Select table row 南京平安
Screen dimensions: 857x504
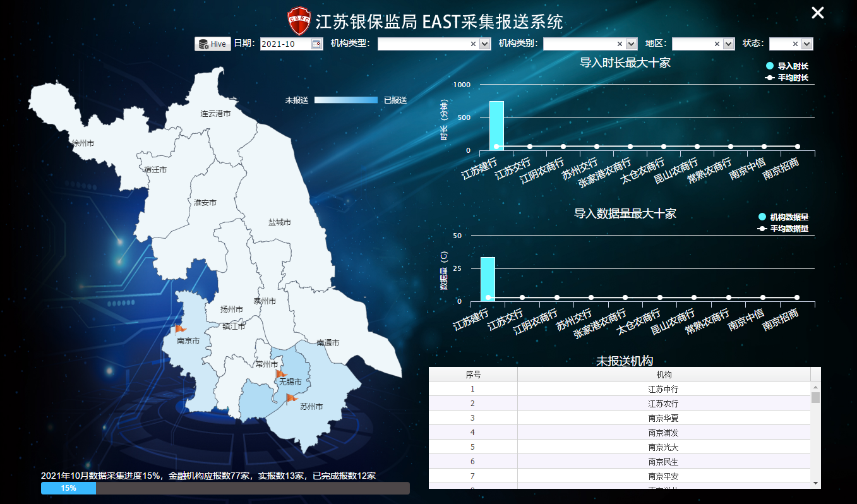[x=620, y=476]
